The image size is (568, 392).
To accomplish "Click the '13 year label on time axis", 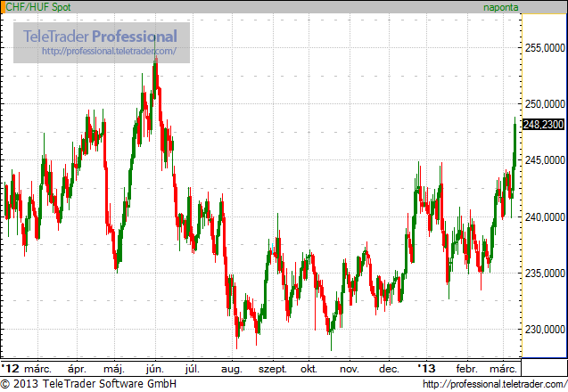I will click(x=426, y=369).
